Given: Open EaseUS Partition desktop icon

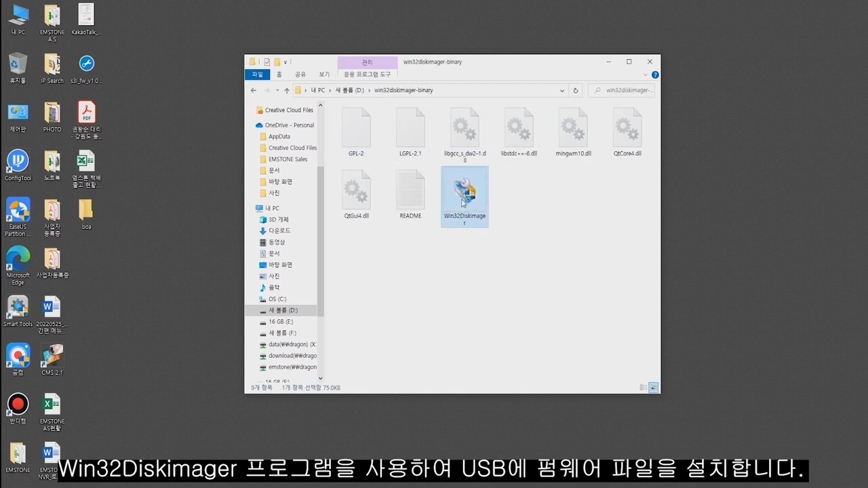Looking at the screenshot, I should [x=18, y=218].
